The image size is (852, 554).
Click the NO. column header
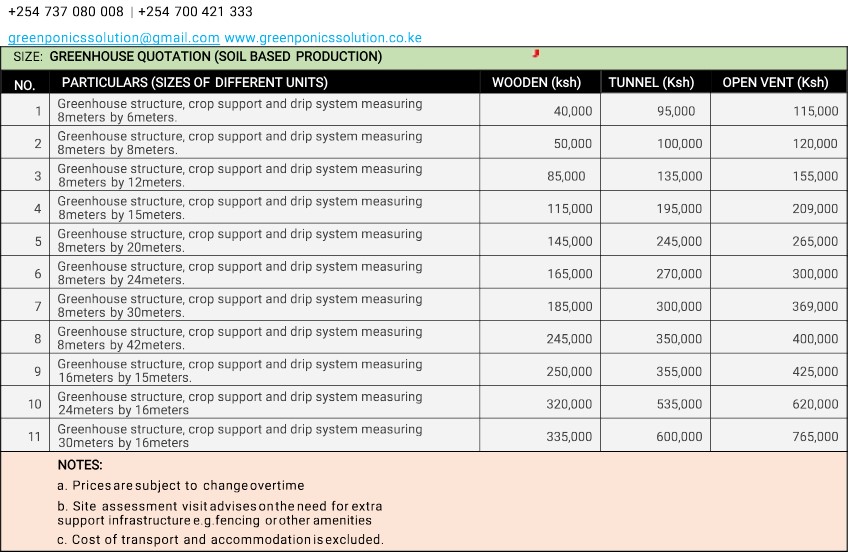pyautogui.click(x=25, y=84)
